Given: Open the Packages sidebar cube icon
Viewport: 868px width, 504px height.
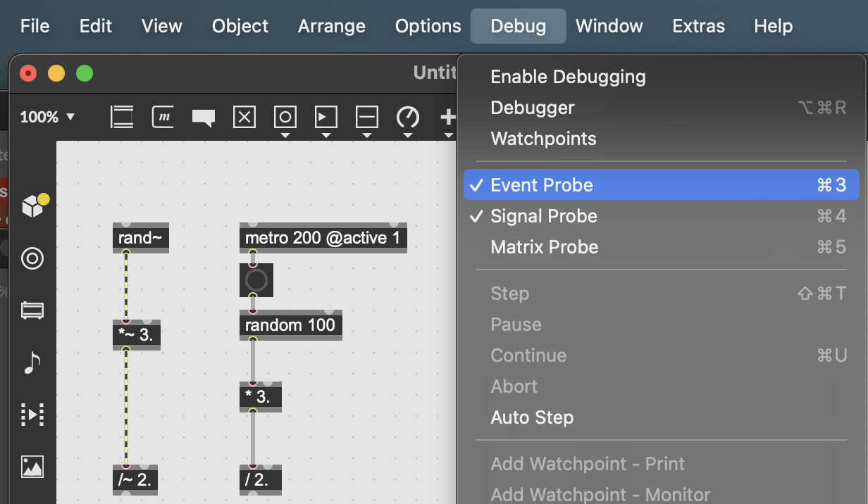Looking at the screenshot, I should [32, 206].
